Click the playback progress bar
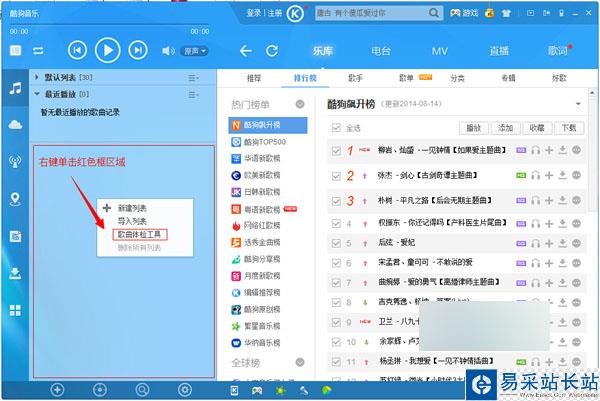Image resolution: width=600 pixels, height=401 pixels. (x=110, y=25)
